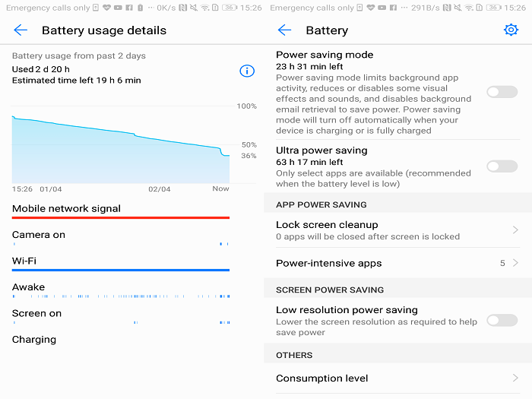Turn on Ultra power saving

pyautogui.click(x=502, y=166)
